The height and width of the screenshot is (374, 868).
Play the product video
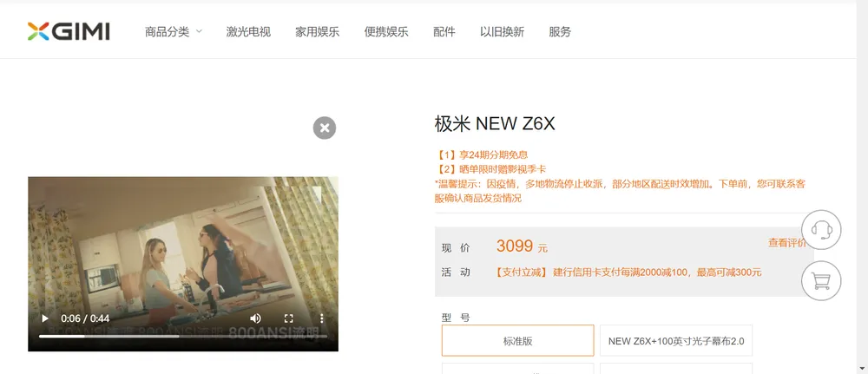coord(45,318)
